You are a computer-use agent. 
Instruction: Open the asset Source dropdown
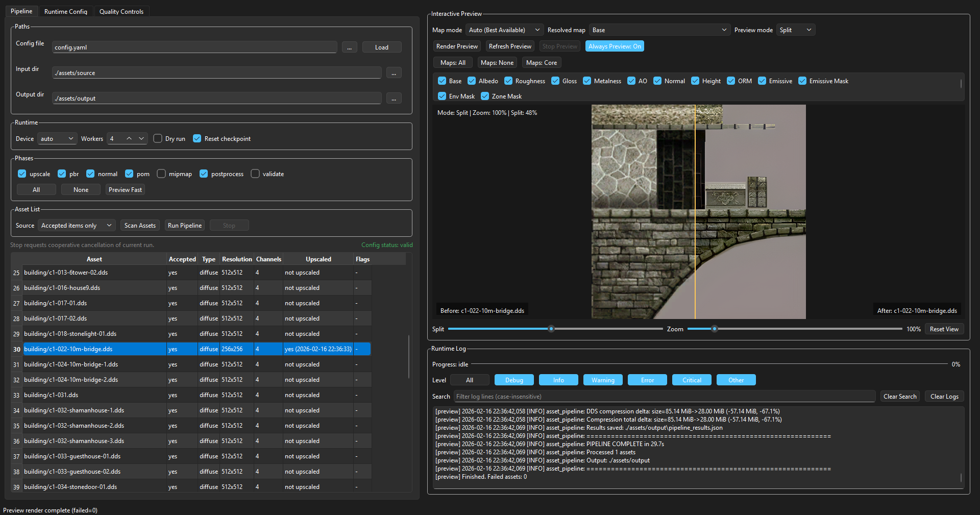[x=77, y=226]
